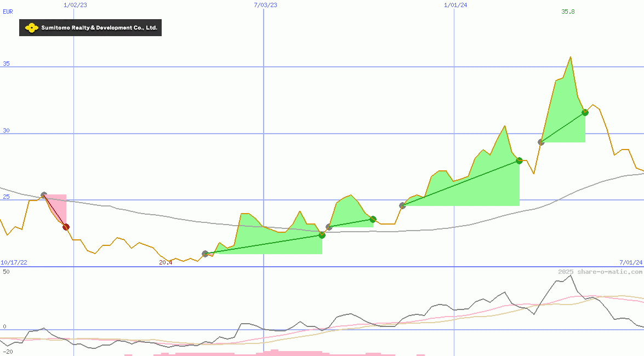Click grey entry marker of last green trade
Viewport: 644px width, 356px height.
pyautogui.click(x=541, y=142)
